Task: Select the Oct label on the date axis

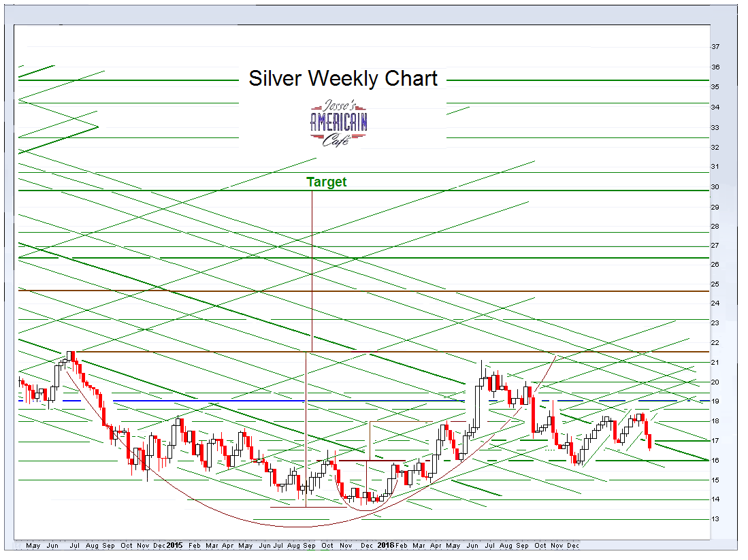Action: [x=126, y=546]
